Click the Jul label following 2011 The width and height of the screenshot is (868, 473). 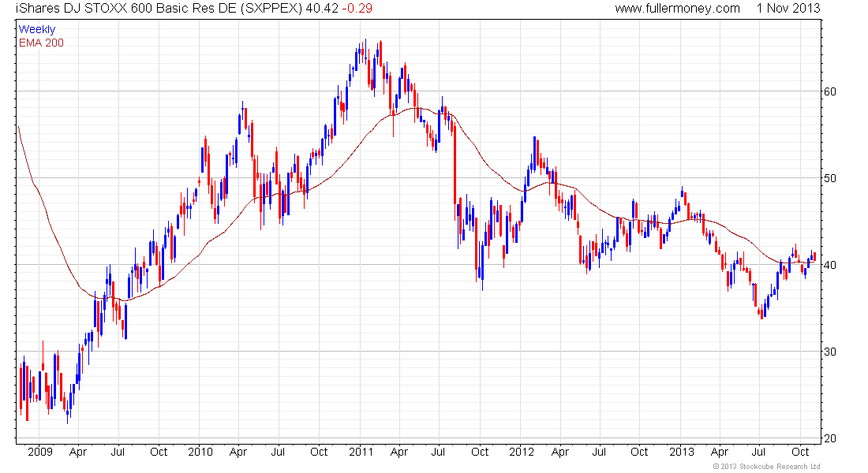pos(438,452)
